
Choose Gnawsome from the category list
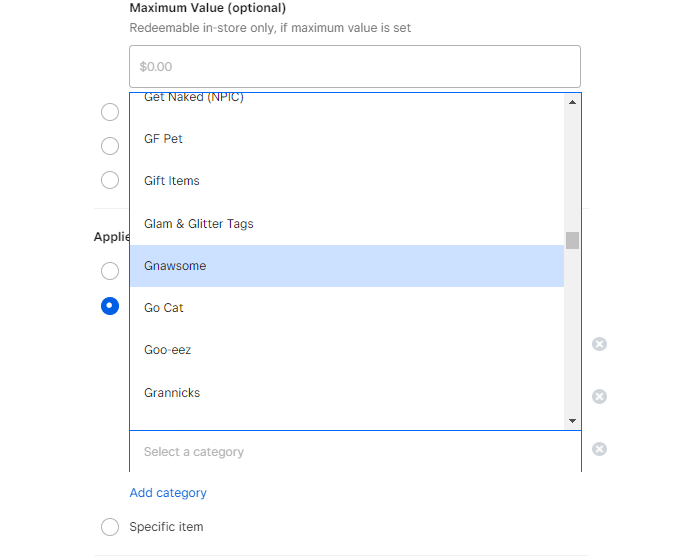346,266
